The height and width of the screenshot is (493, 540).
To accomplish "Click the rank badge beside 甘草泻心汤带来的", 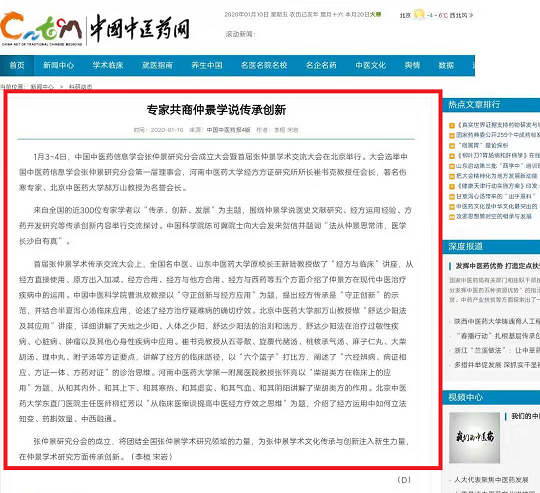I will click(452, 197).
